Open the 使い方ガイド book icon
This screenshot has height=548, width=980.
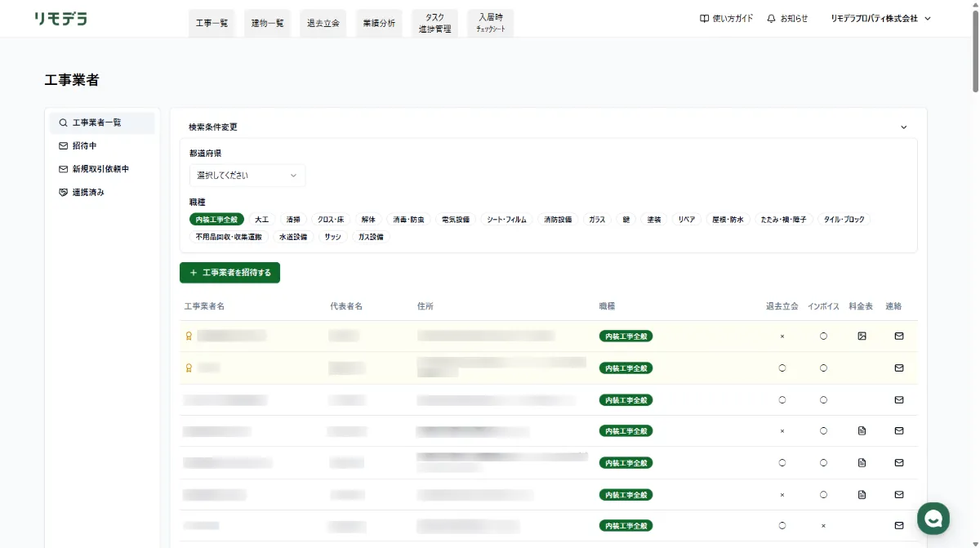[704, 18]
